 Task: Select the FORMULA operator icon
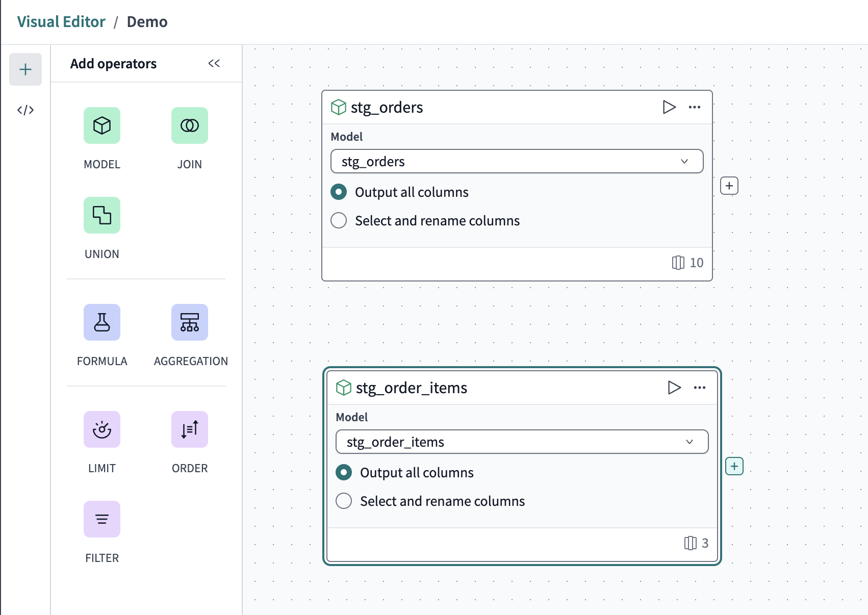pyautogui.click(x=101, y=322)
